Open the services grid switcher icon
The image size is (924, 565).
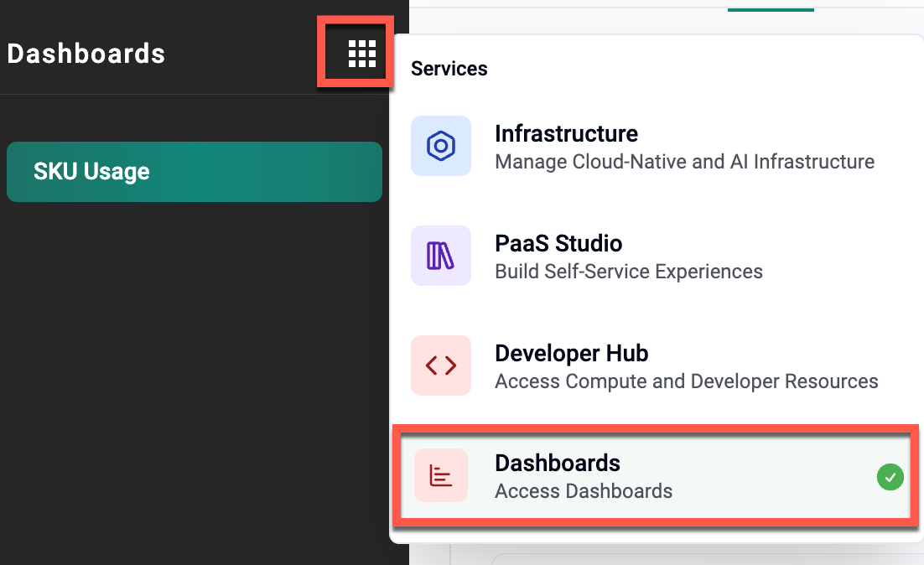[361, 54]
